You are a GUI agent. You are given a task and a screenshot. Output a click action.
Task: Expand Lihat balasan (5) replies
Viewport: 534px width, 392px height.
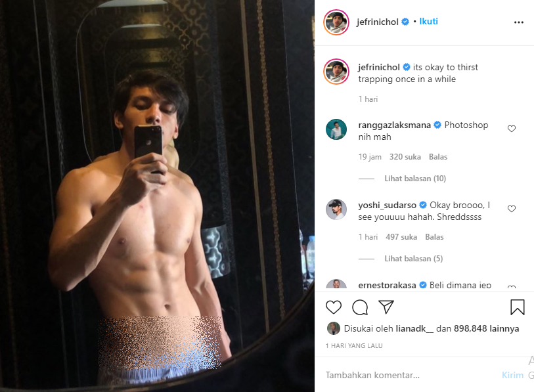[413, 259]
